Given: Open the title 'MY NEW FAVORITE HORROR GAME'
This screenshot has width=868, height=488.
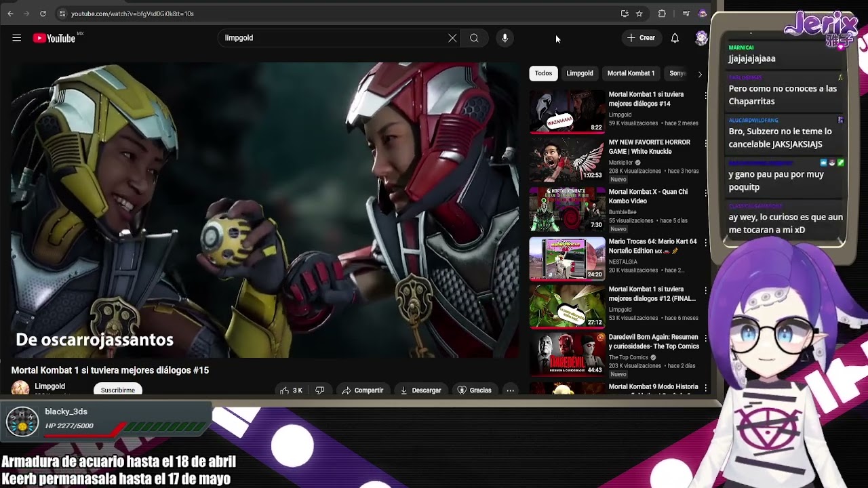Looking at the screenshot, I should (x=649, y=147).
